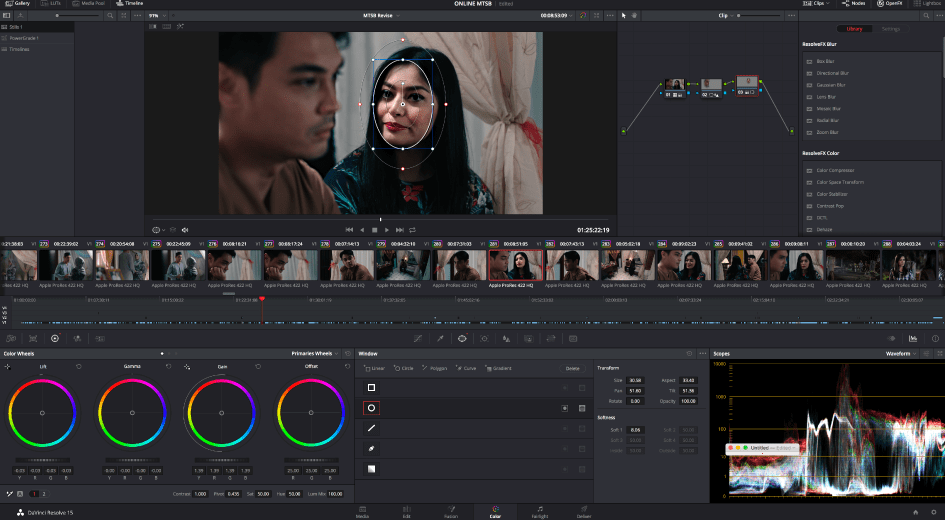Choose the gradient window preset row
945x520 pixels.
[372, 468]
